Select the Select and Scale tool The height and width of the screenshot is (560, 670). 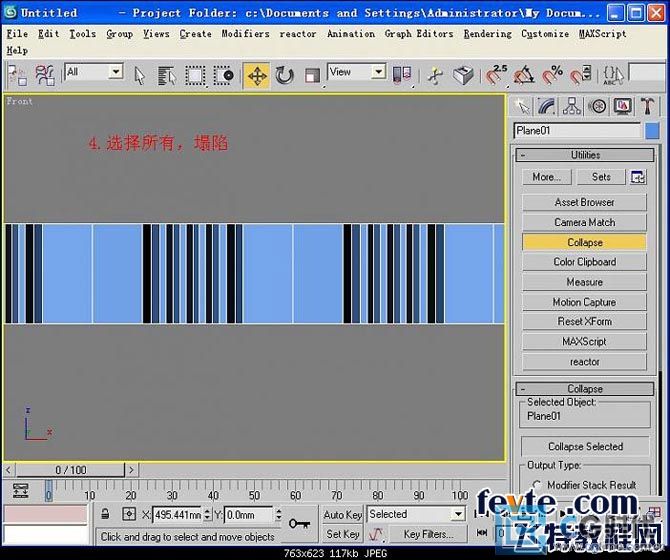[312, 76]
